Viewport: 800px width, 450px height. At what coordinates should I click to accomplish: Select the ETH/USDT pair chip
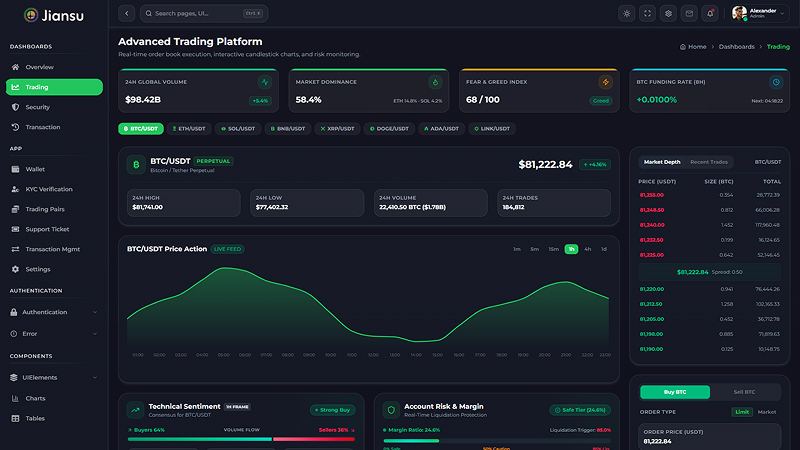tap(189, 129)
